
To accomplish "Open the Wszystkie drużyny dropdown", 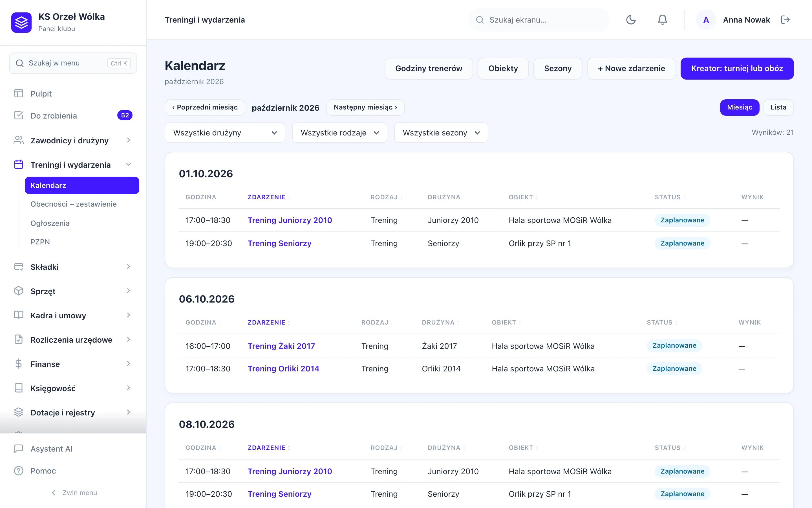I will pyautogui.click(x=225, y=133).
